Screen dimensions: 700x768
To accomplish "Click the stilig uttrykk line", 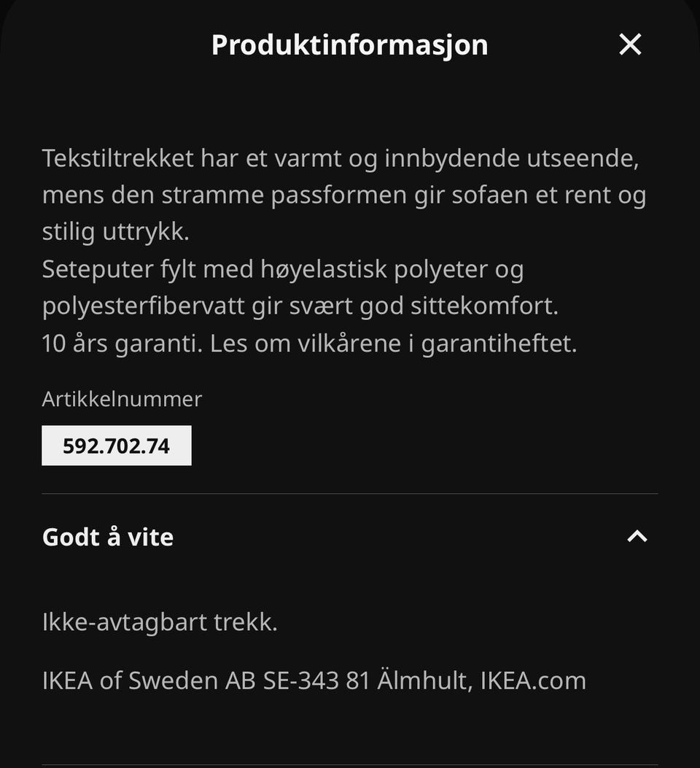I will 115,232.
